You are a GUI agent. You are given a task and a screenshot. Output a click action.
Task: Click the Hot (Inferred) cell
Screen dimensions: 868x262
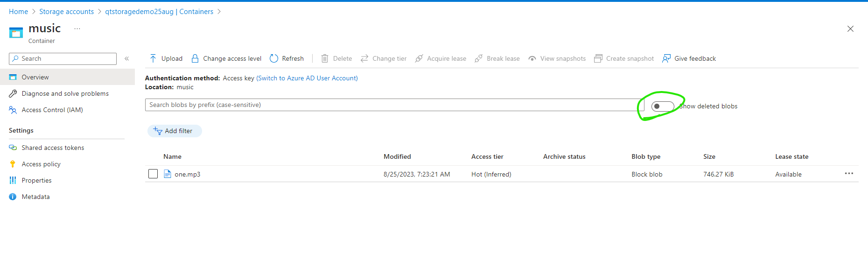(491, 174)
